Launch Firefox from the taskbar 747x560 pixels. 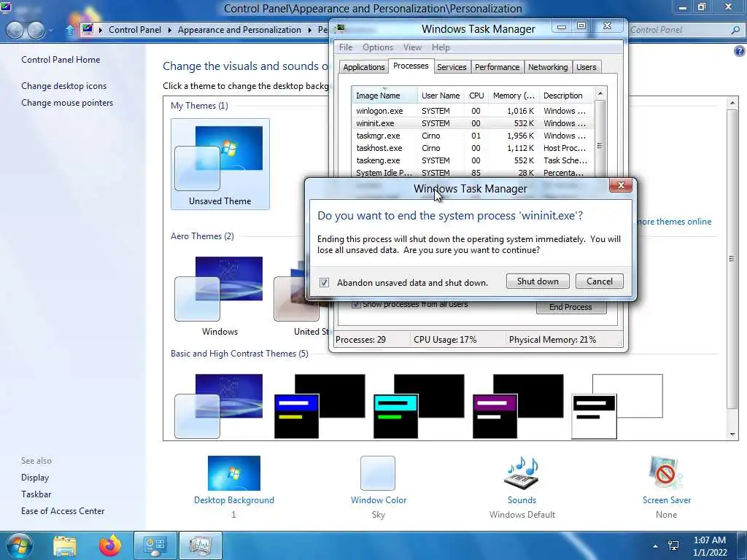pyautogui.click(x=109, y=545)
